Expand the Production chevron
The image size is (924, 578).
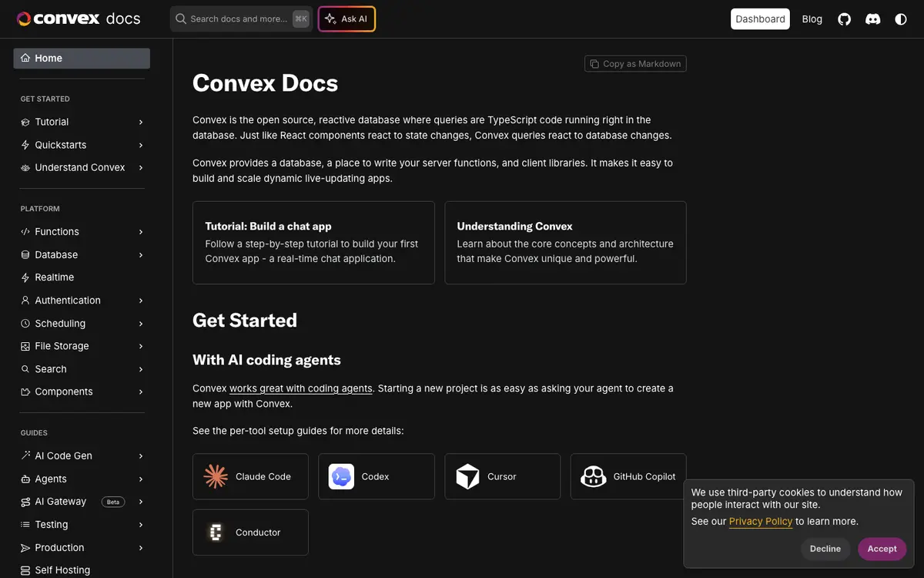click(x=141, y=548)
